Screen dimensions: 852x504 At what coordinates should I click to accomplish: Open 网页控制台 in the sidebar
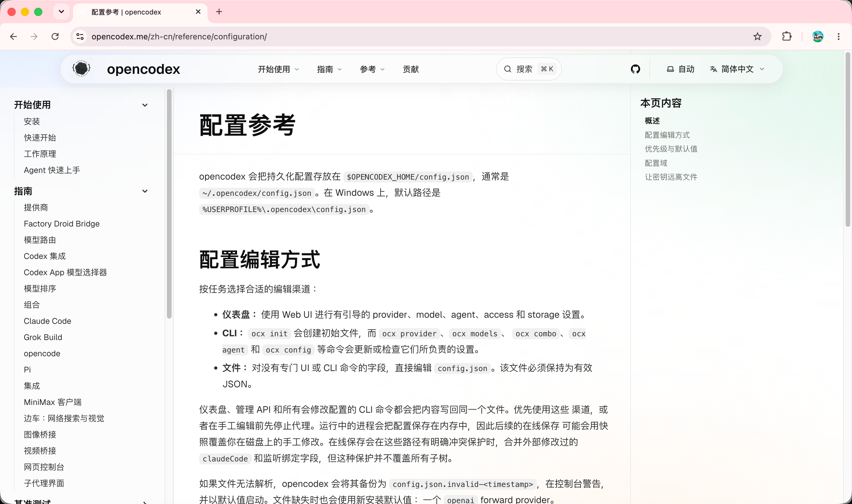(44, 467)
